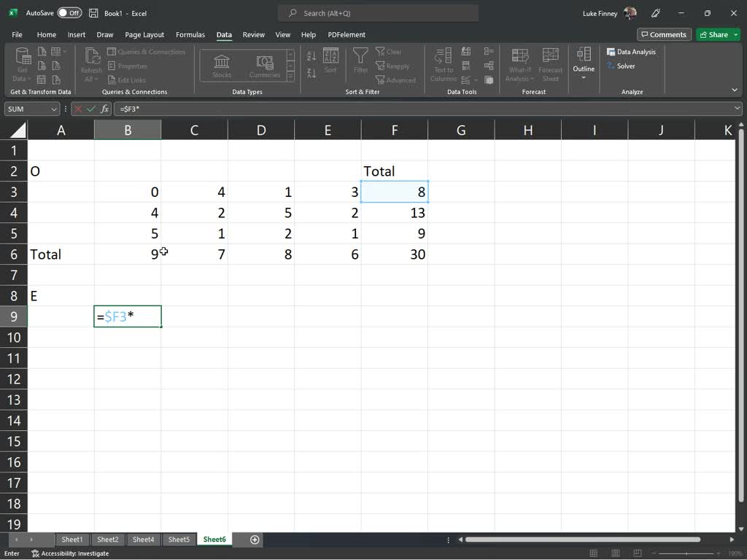Image resolution: width=747 pixels, height=560 pixels.
Task: Select cell F6 containing 30
Action: tap(394, 254)
